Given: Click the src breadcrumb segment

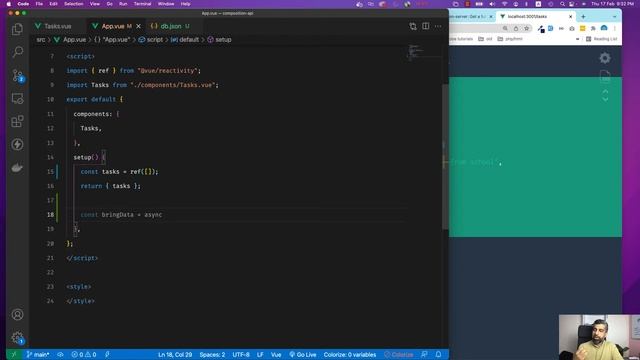Looking at the screenshot, I should click(41, 40).
